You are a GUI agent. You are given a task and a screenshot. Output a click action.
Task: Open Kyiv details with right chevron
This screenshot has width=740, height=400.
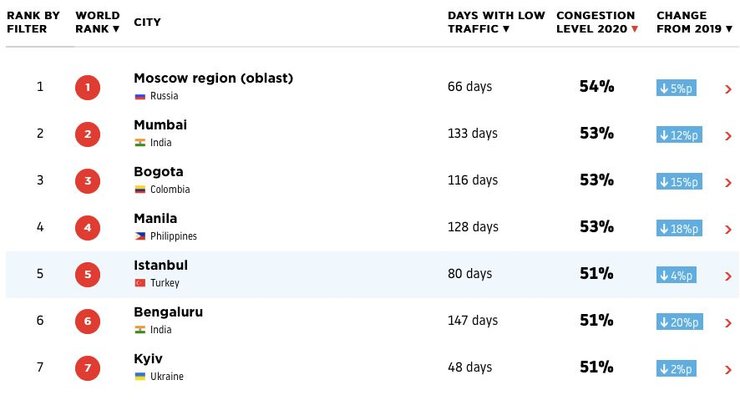click(x=728, y=369)
